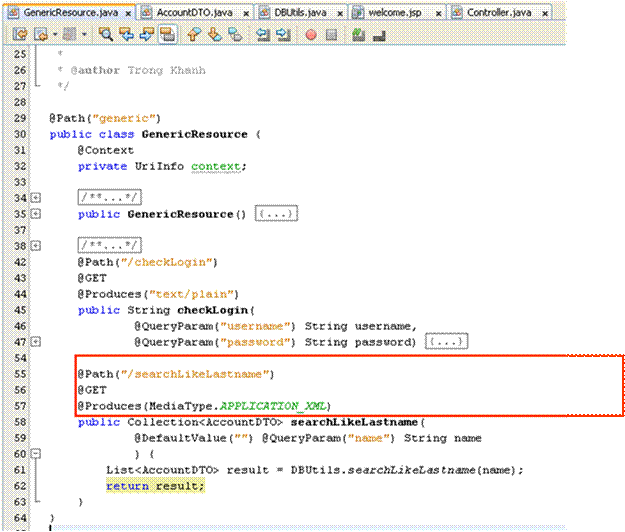Click the Stop Macro Recording icon
Viewport: 625px width, 532px height.
332,35
